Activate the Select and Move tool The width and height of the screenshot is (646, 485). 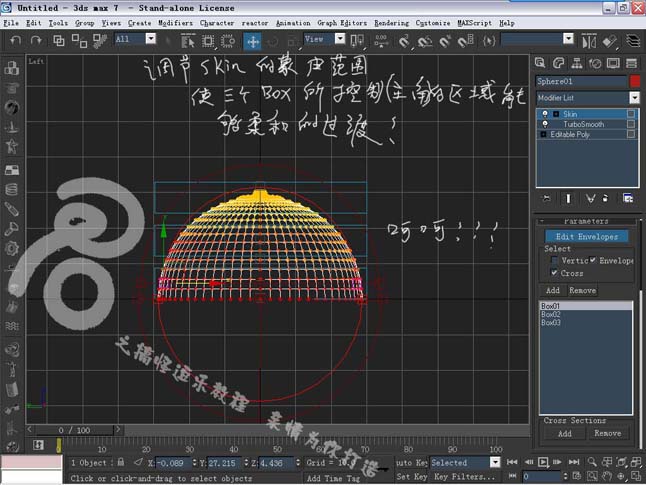point(253,41)
